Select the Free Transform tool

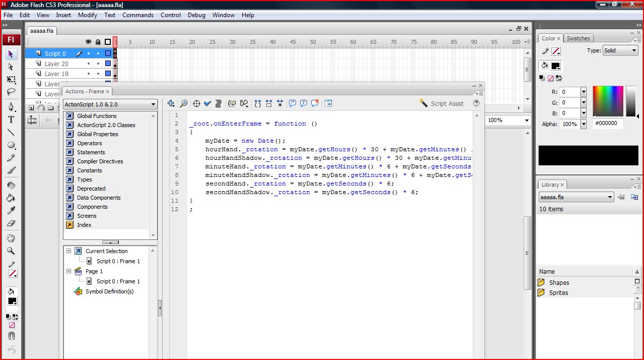[x=11, y=80]
